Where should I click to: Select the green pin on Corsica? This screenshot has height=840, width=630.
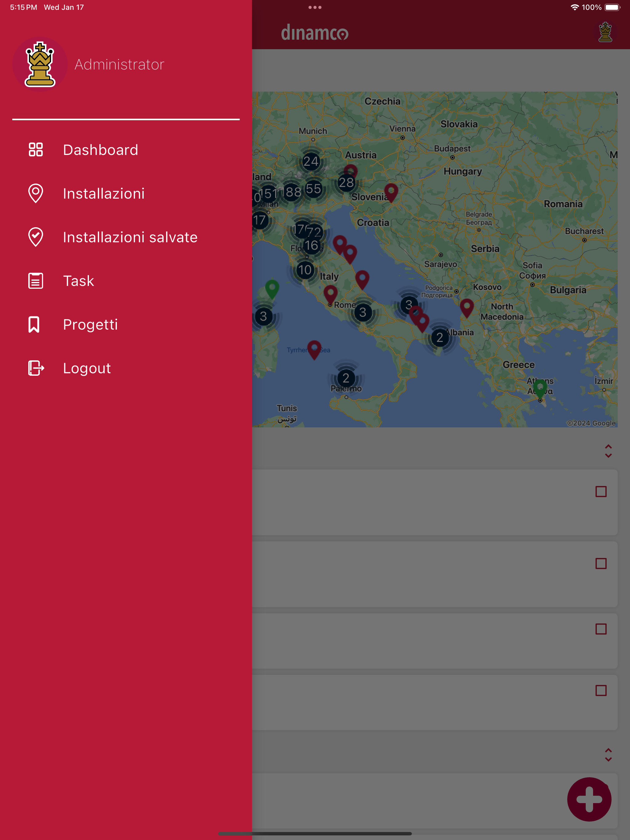point(272,289)
